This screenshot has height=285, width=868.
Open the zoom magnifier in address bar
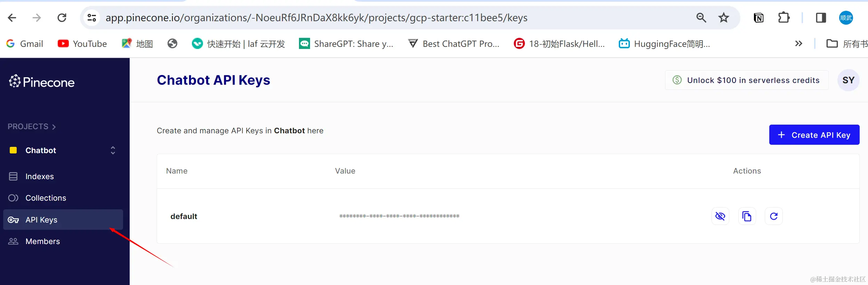(701, 18)
